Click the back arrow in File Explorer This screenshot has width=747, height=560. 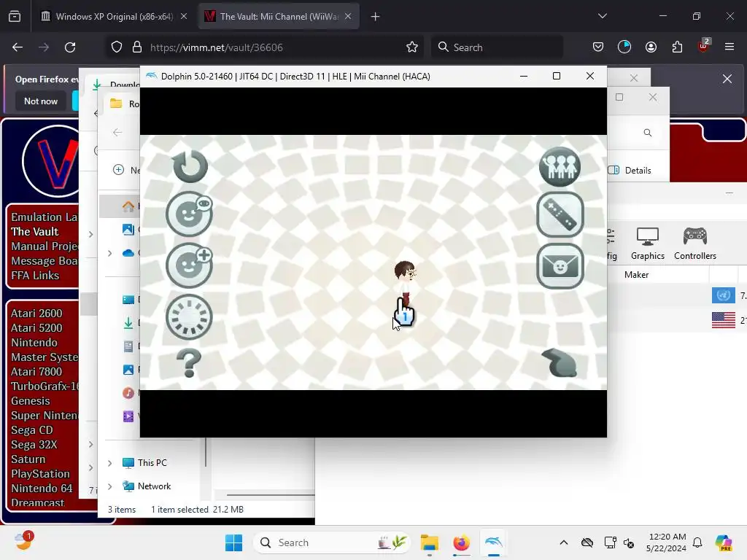point(117,133)
